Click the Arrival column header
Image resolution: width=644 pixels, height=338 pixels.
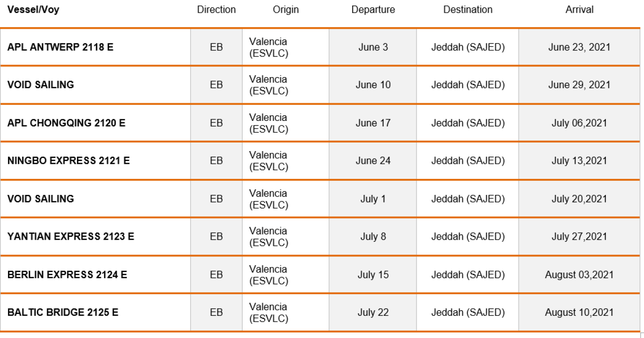[580, 10]
